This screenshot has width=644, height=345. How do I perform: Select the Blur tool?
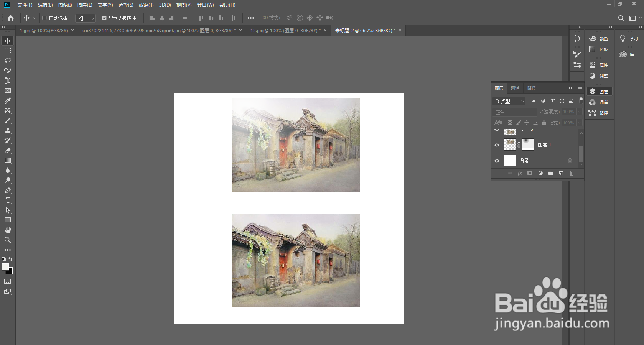click(x=8, y=170)
